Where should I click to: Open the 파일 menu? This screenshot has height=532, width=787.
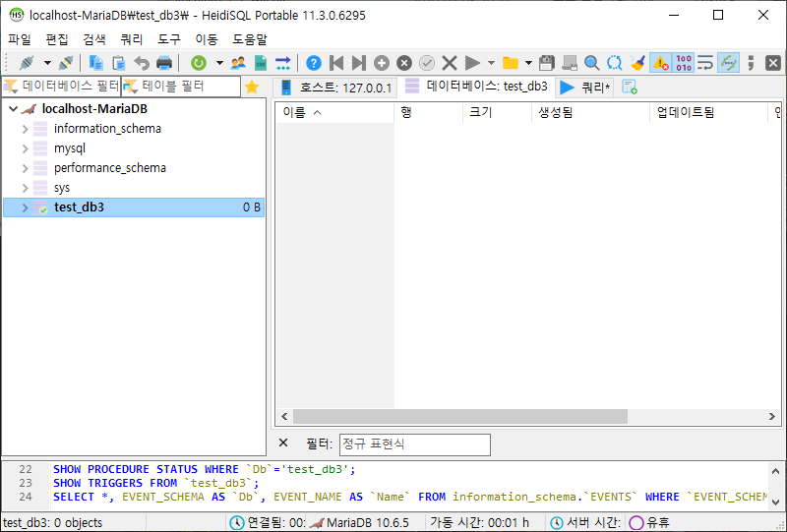pyautogui.click(x=20, y=39)
